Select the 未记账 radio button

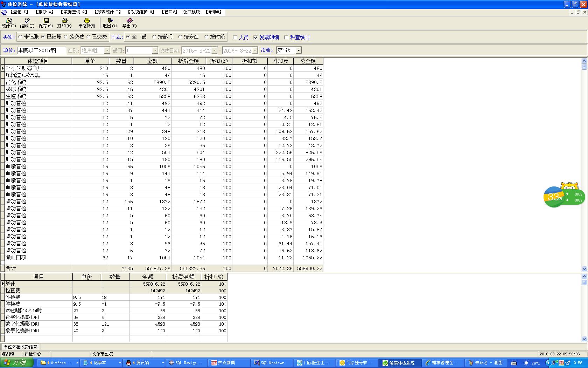(20, 37)
